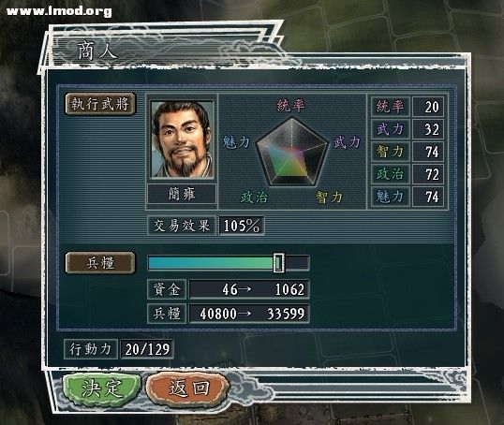Viewport: 504px width, 425px height.
Task: Select the officer portrait of 簡雍
Action: 182,139
